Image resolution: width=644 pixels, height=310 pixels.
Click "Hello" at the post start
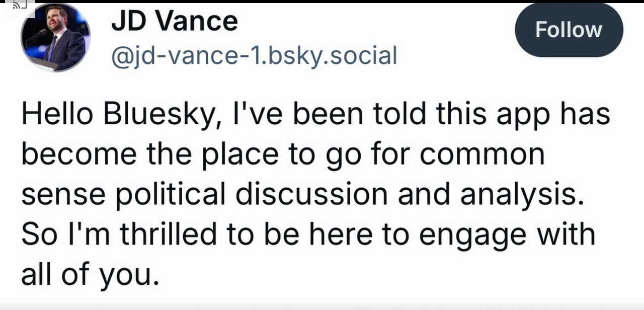(x=57, y=115)
